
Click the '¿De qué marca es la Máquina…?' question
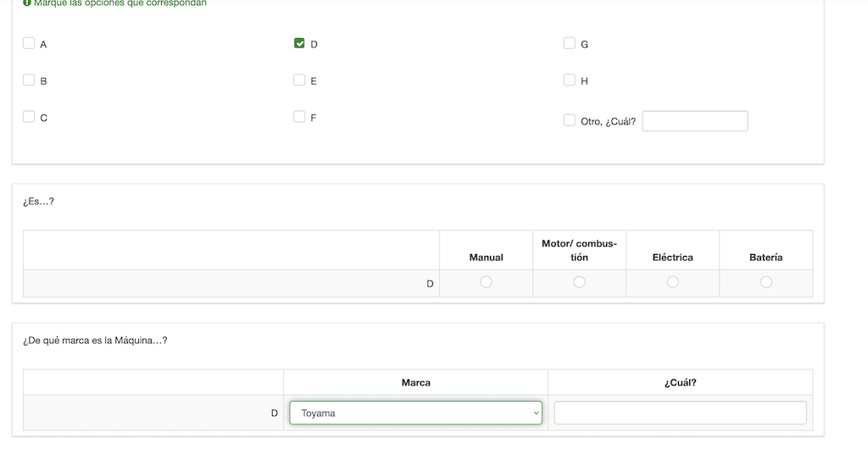(x=95, y=341)
